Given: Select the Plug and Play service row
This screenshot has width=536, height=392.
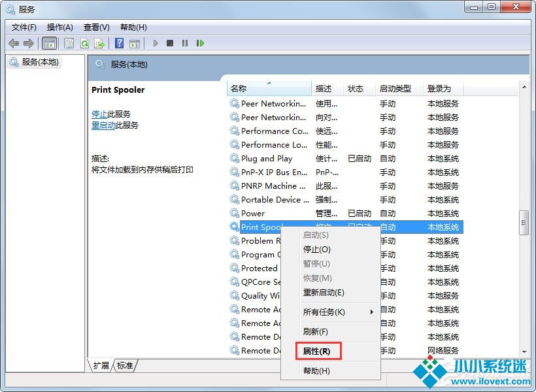Looking at the screenshot, I should (345, 158).
